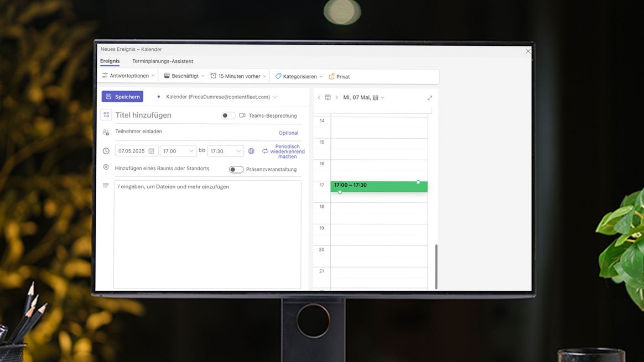Click the today icon in calendar preview
Image resolution: width=644 pixels, height=362 pixels.
pos(328,98)
